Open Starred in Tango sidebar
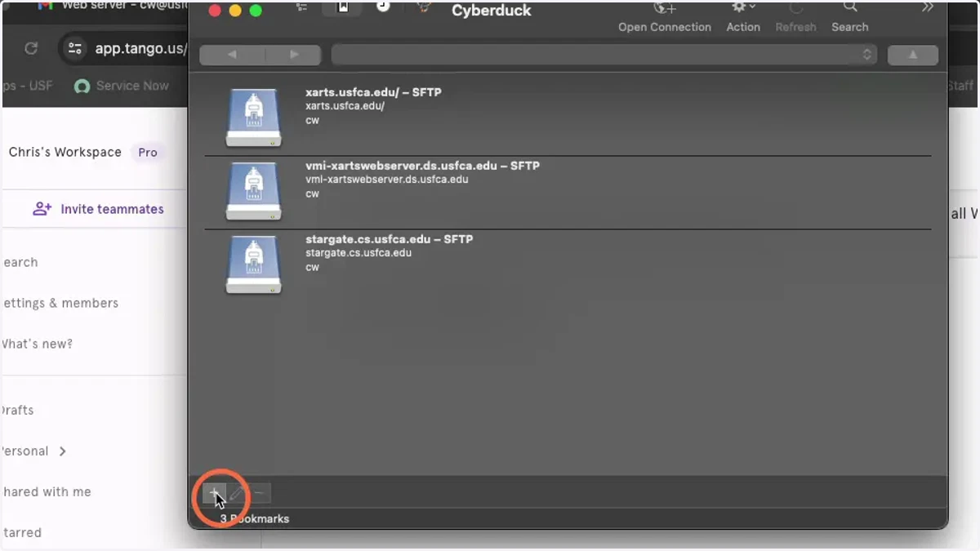This screenshot has width=980, height=551. (x=22, y=532)
